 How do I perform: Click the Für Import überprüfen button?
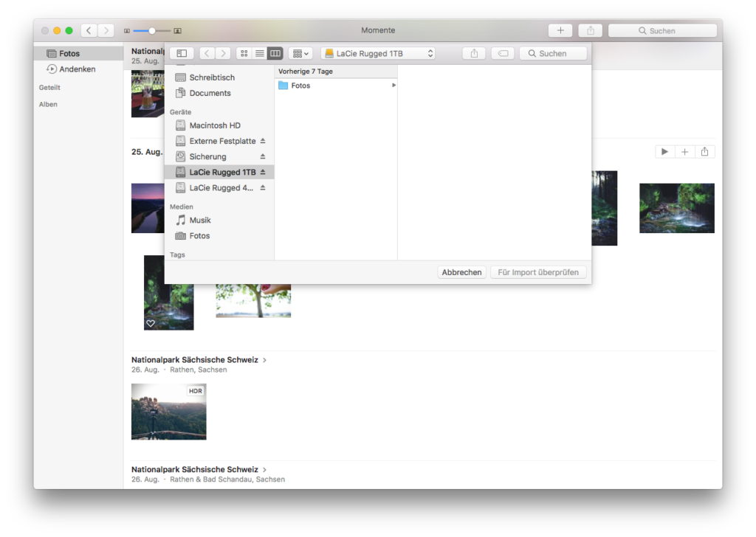tap(538, 272)
